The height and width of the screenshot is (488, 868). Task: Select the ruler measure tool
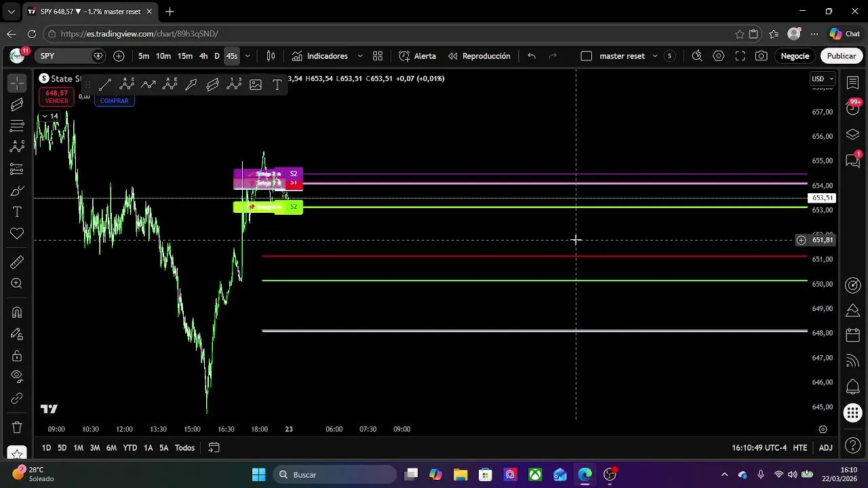click(x=17, y=262)
